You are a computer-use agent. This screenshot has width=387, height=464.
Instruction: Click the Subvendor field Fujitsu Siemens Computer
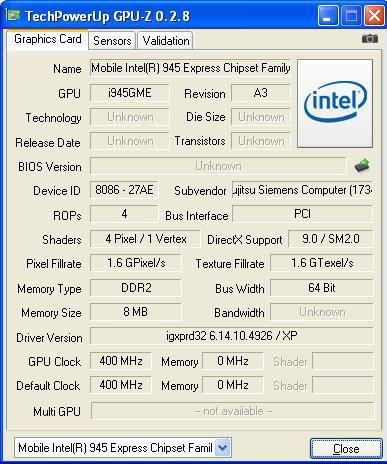[x=302, y=190]
